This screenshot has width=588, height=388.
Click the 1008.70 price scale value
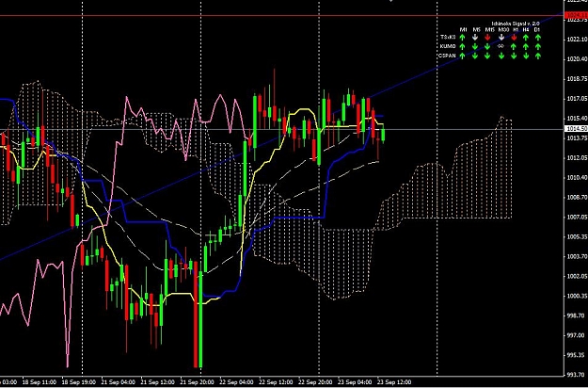click(x=578, y=197)
